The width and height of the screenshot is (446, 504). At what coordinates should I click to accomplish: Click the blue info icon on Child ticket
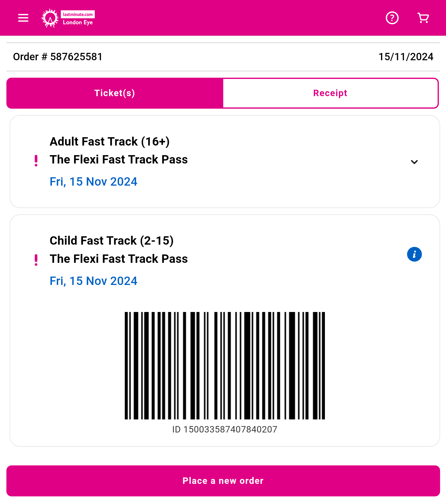pyautogui.click(x=414, y=254)
